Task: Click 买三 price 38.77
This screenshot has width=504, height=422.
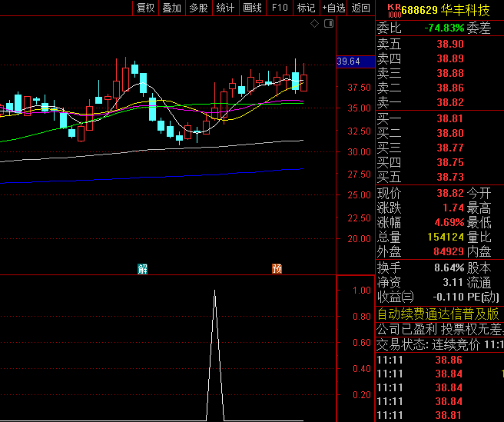Action: pos(450,148)
